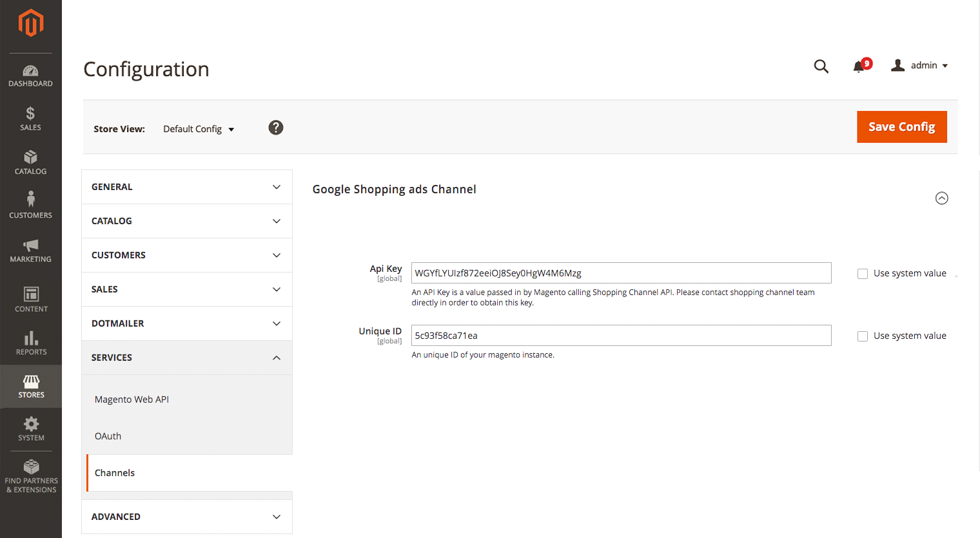This screenshot has height=538, width=980.
Task: Select the OAuth tab
Action: tap(108, 436)
